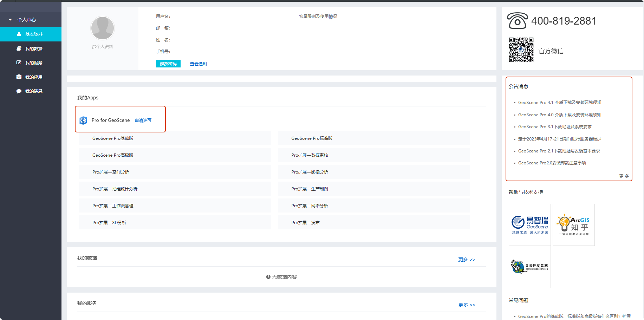Select the GeoScene Pro高级版 row

(x=175, y=155)
